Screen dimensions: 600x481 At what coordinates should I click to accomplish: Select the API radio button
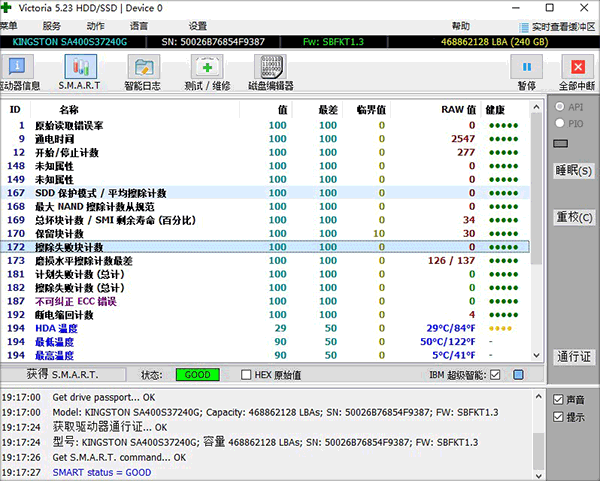(x=560, y=107)
